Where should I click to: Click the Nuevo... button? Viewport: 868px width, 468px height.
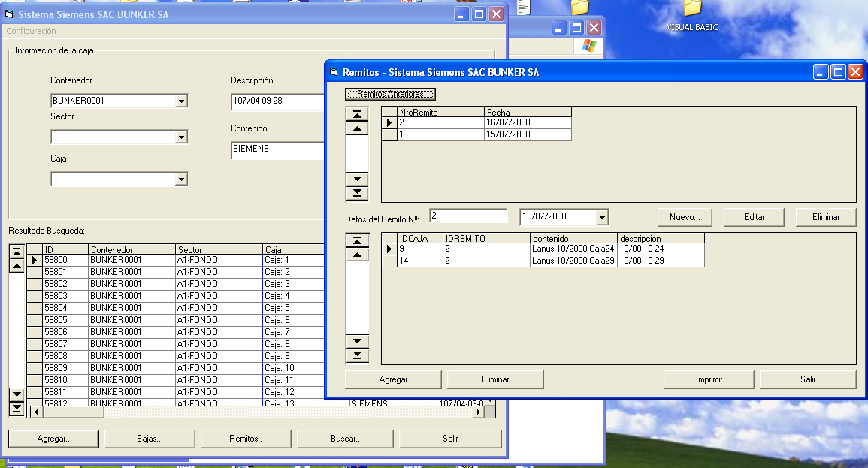[685, 217]
